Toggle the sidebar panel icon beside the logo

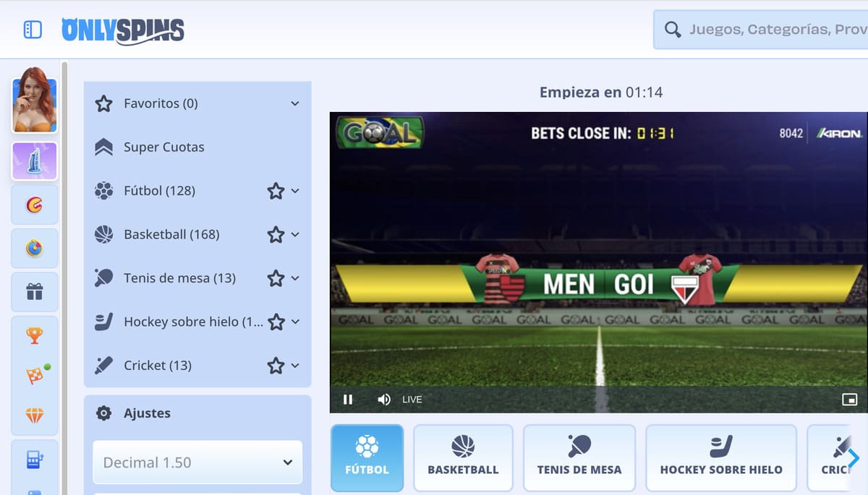tap(33, 30)
